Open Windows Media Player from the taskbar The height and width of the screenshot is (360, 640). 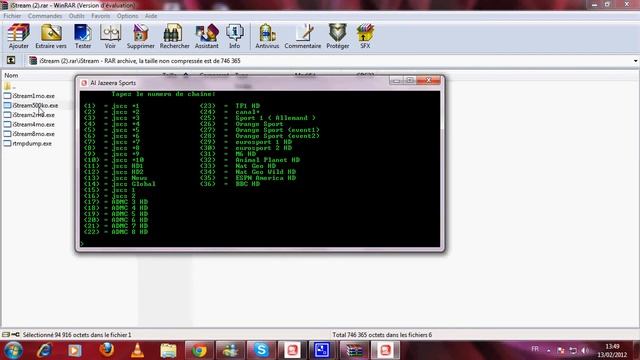click(75, 350)
